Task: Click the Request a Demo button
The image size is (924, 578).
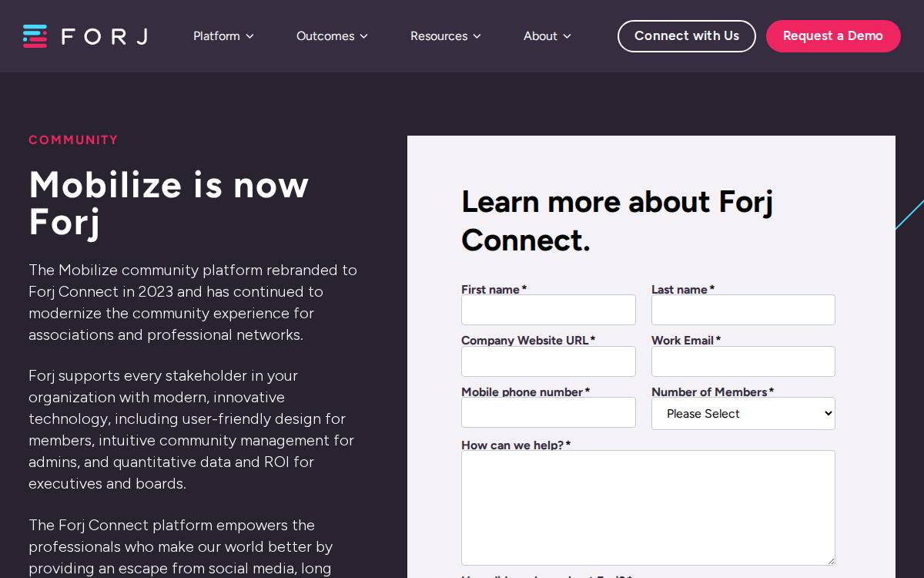Action: [x=833, y=36]
